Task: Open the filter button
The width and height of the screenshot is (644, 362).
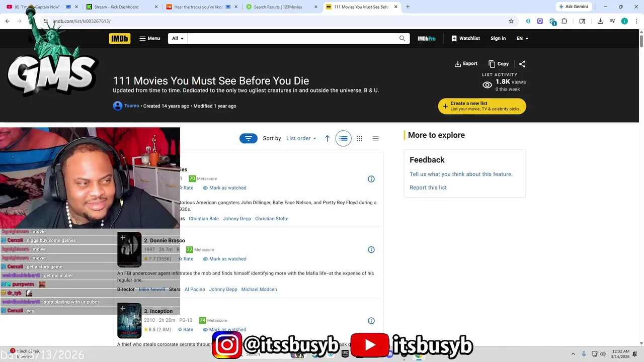Action: coord(249,138)
